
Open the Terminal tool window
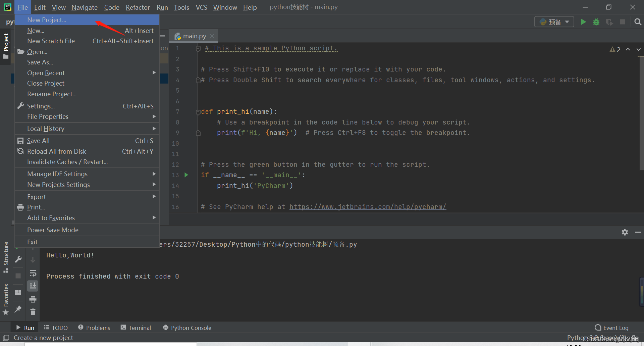tap(136, 328)
